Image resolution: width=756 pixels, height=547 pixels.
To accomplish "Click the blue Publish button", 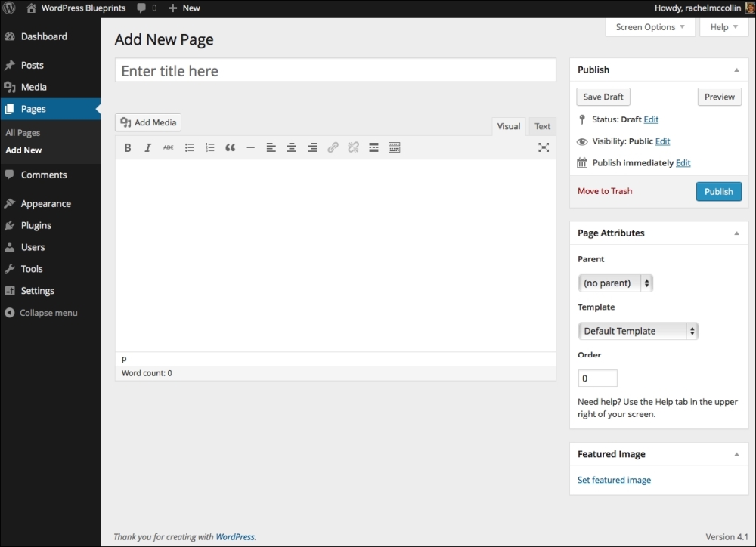I will pos(719,191).
